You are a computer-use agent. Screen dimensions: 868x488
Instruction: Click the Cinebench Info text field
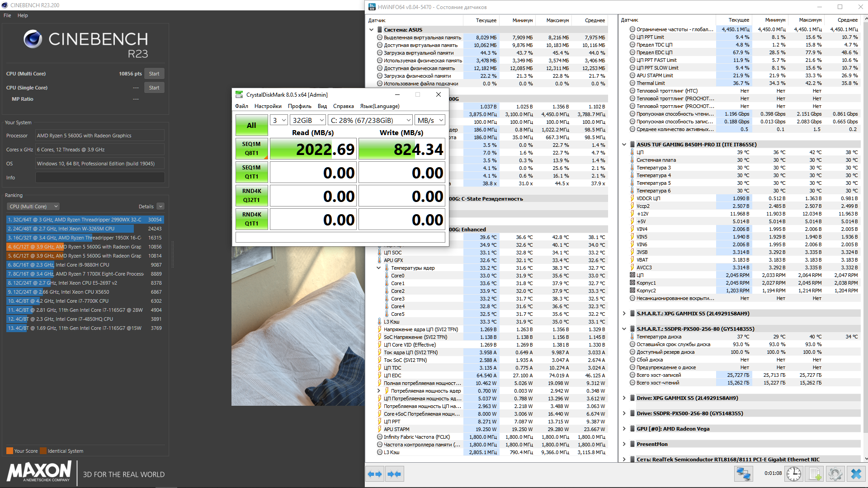[x=100, y=178]
